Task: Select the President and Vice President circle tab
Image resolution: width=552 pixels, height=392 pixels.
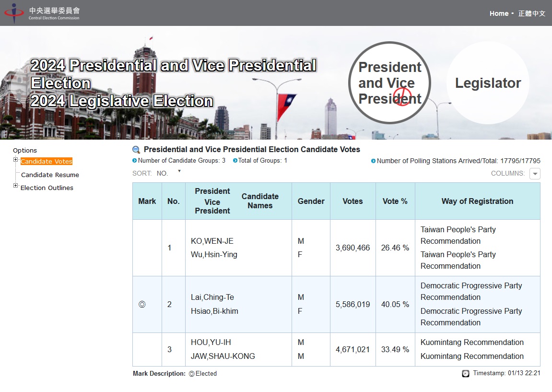Action: point(389,83)
